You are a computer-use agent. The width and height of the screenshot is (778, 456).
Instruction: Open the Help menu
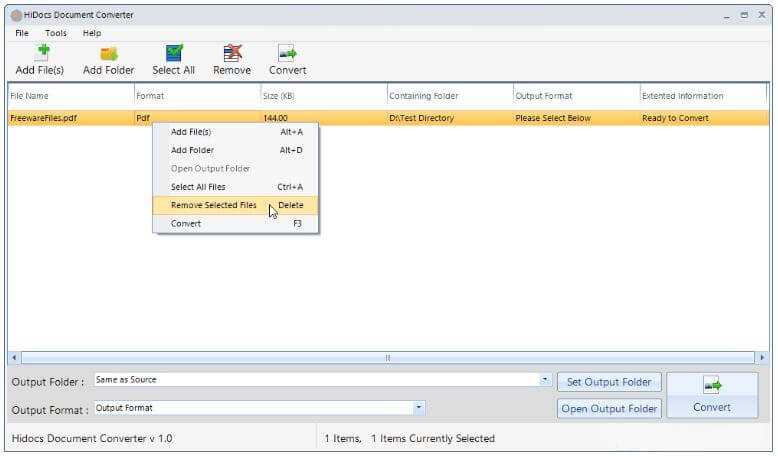tap(92, 33)
